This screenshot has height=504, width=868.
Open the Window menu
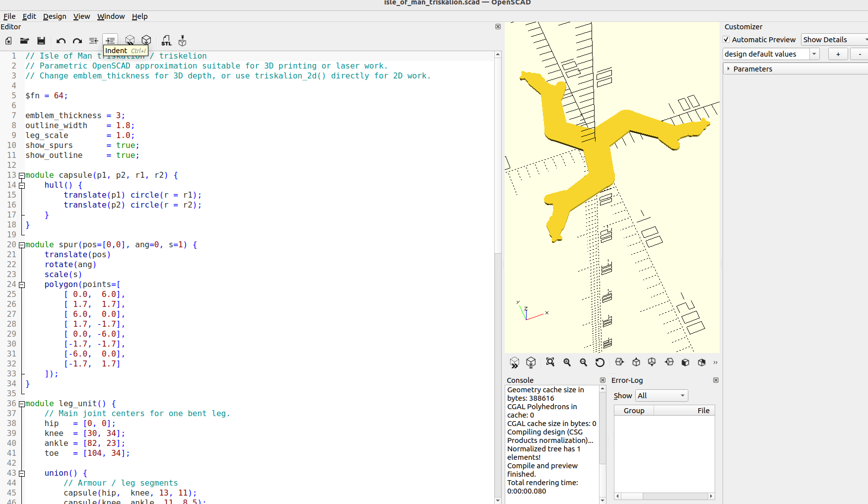pyautogui.click(x=111, y=16)
